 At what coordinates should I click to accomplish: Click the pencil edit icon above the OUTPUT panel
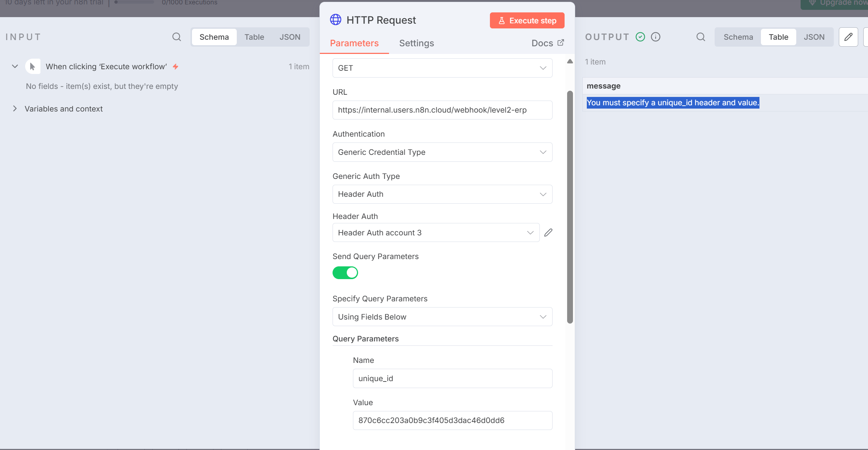point(848,37)
